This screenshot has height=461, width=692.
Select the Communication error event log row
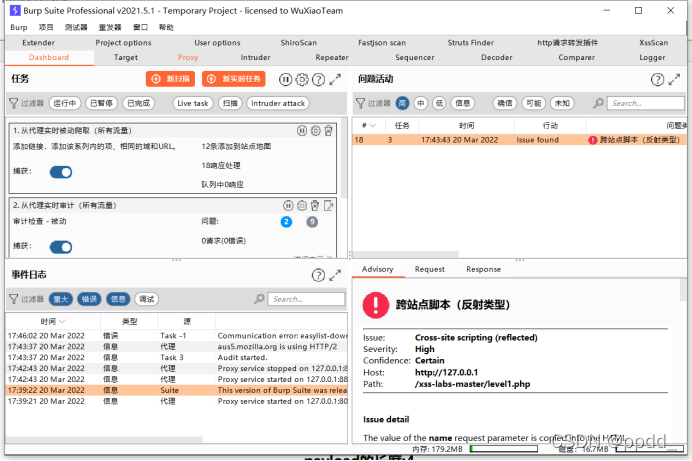(x=177, y=336)
